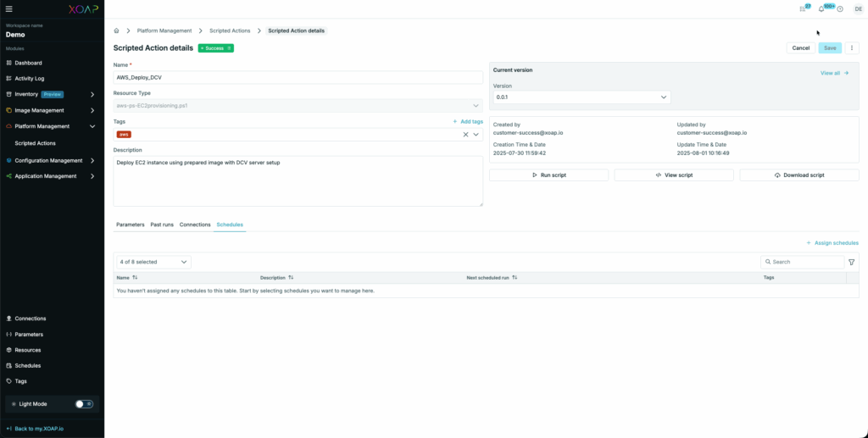868x438 pixels.
Task: Click the Download script button
Action: coord(799,175)
